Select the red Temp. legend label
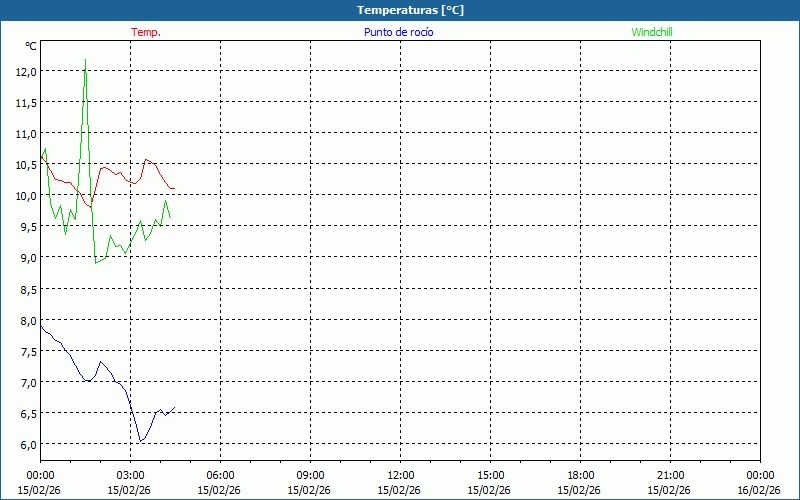The width and height of the screenshot is (800, 500). coord(146,32)
